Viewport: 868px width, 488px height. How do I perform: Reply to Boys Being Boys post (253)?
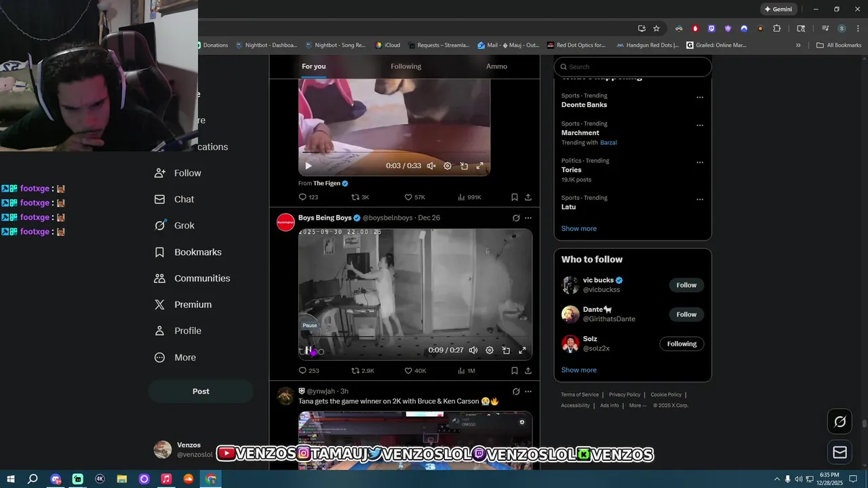(x=309, y=371)
